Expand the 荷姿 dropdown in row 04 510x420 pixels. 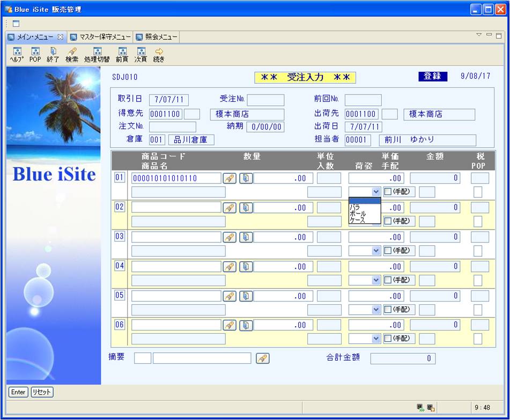[376, 280]
